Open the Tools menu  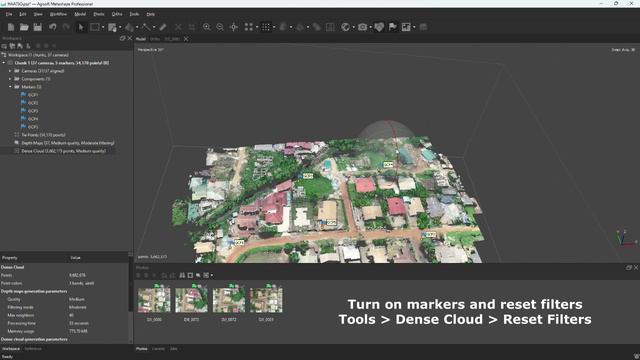pos(134,14)
